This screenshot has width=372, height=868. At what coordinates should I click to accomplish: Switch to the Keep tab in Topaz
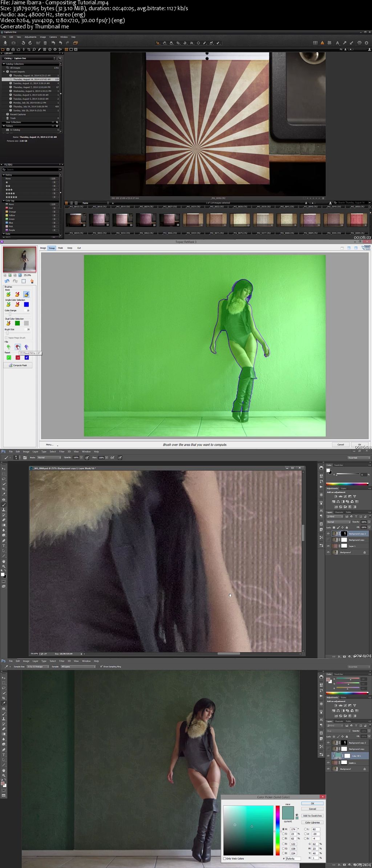(70, 248)
